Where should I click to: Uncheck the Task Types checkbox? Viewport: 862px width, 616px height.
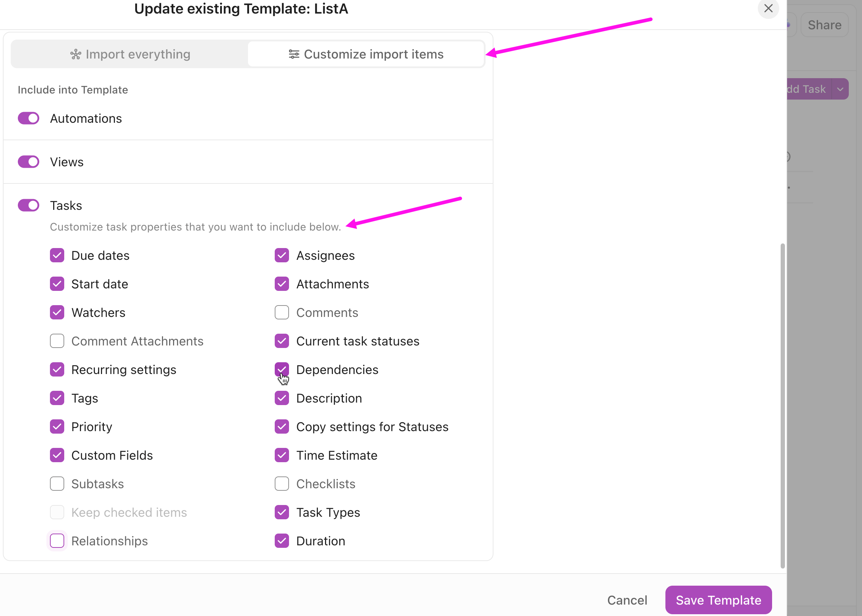click(282, 512)
